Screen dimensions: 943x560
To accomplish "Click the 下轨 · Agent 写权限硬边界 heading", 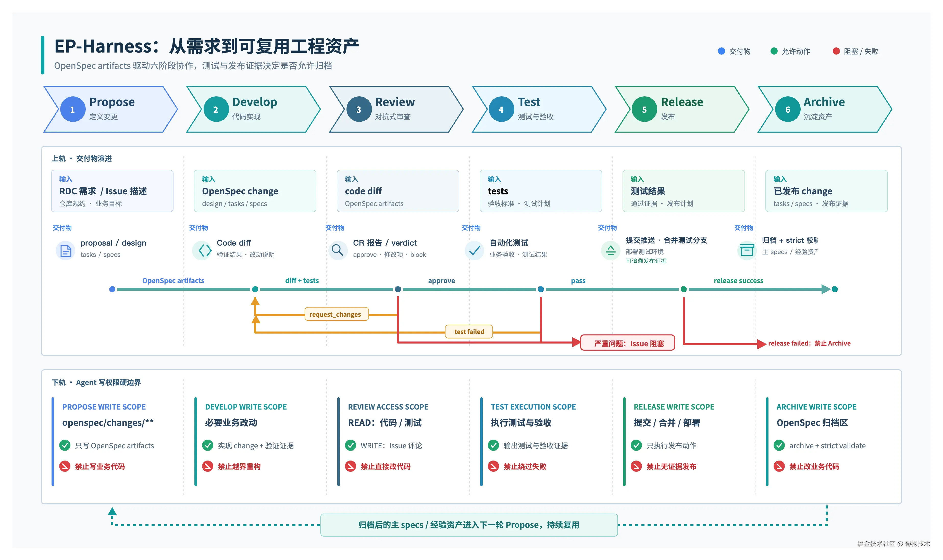I will tap(96, 383).
